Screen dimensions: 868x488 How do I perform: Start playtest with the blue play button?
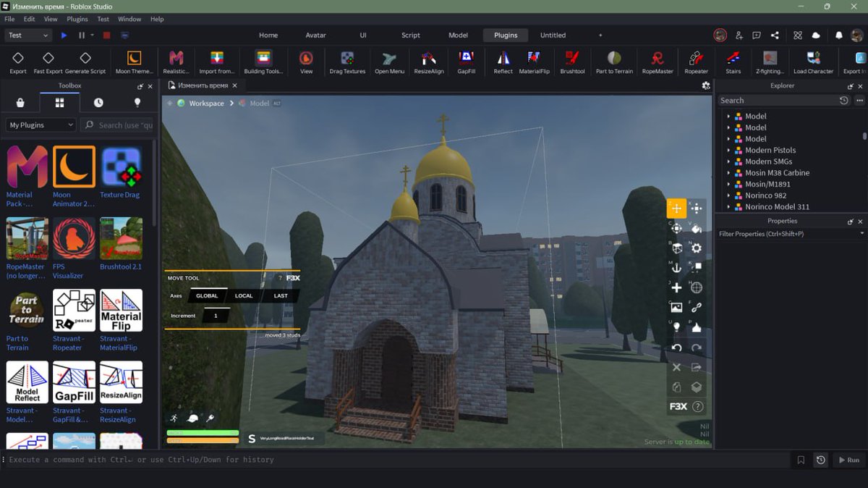tap(64, 35)
